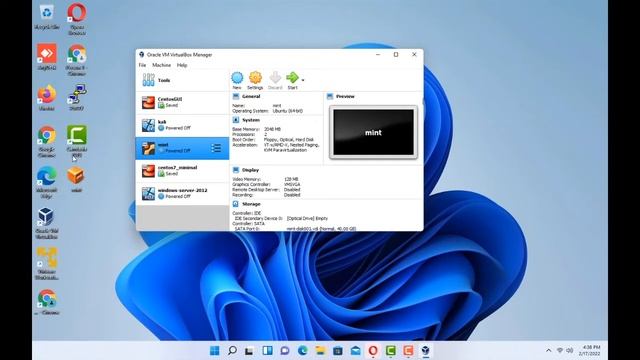Open File Explorer from the taskbar
This screenshot has width=640, height=360.
coord(320,350)
